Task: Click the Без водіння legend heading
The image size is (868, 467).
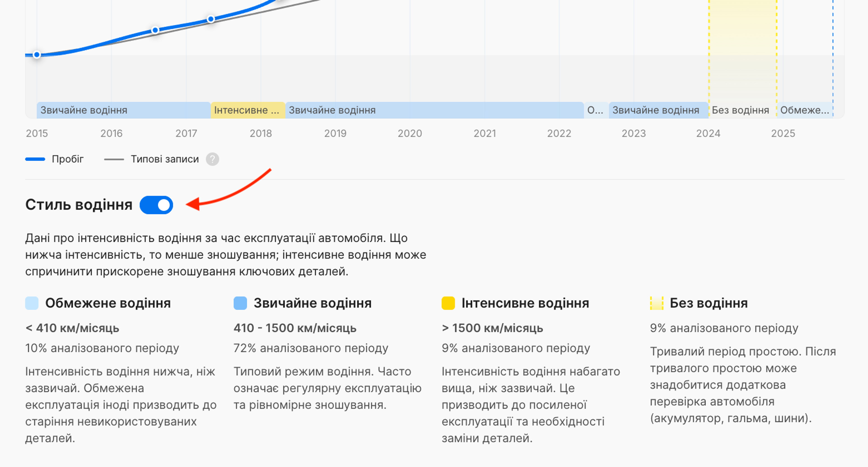Action: coord(709,303)
